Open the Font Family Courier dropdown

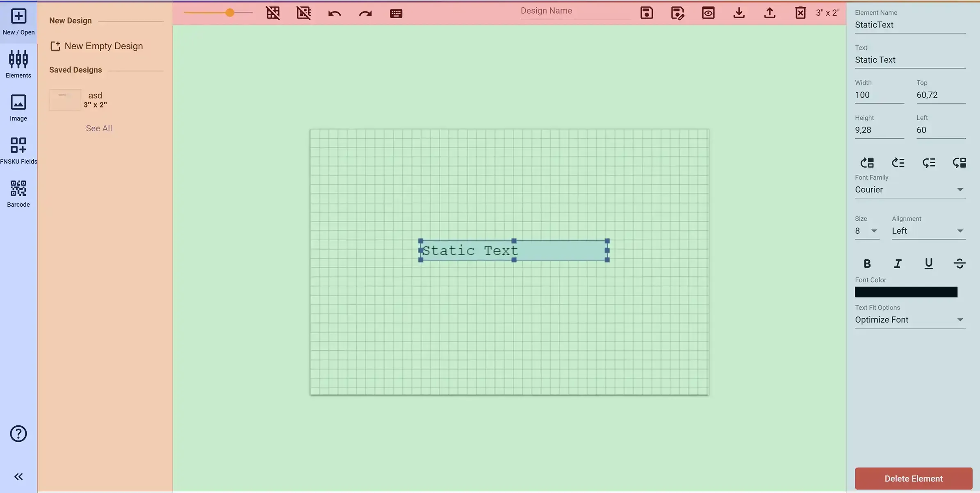[910, 189]
